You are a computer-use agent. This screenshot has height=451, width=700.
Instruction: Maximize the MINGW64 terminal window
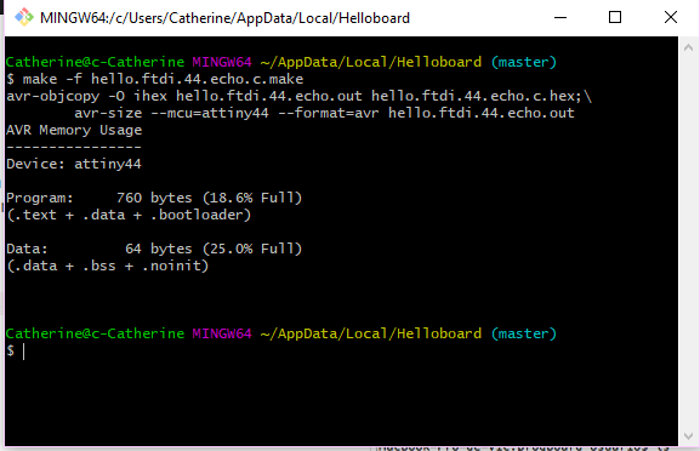tap(615, 17)
